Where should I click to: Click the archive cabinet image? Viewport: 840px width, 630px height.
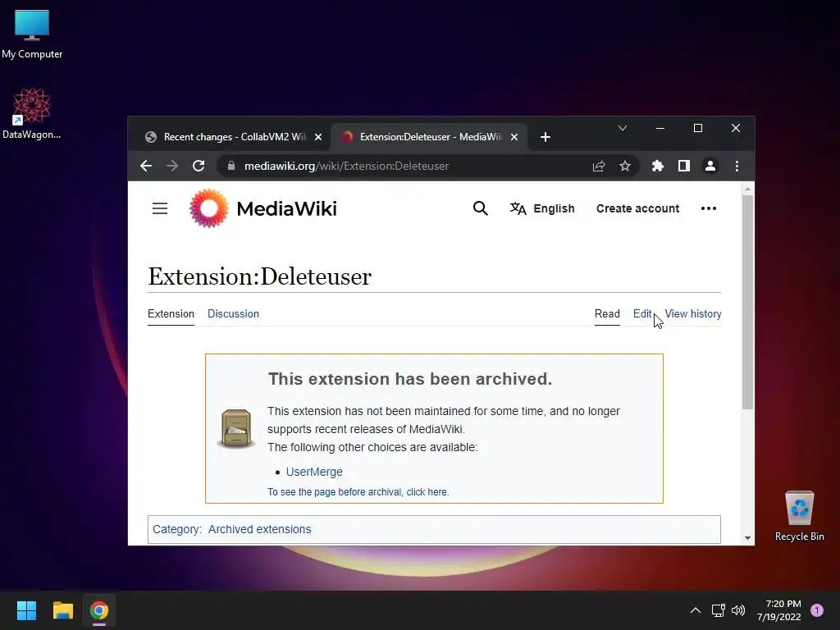pyautogui.click(x=236, y=428)
